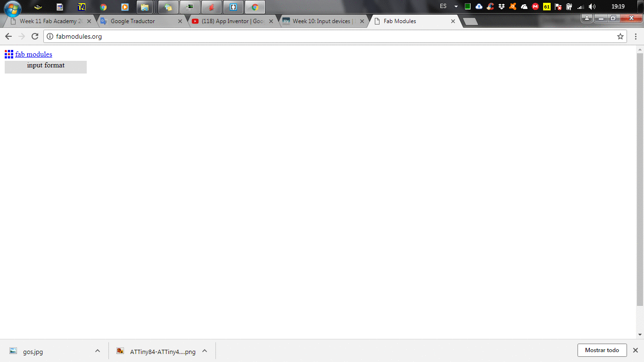644x362 pixels.
Task: Open downloaded gos.jpg file
Action: 33,352
